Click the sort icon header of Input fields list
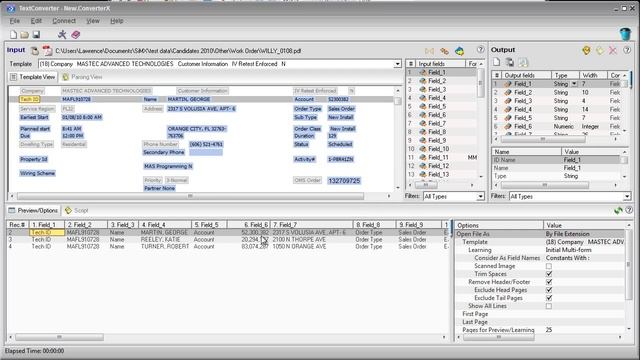Screen dimensions: 640x360 coord(411,64)
